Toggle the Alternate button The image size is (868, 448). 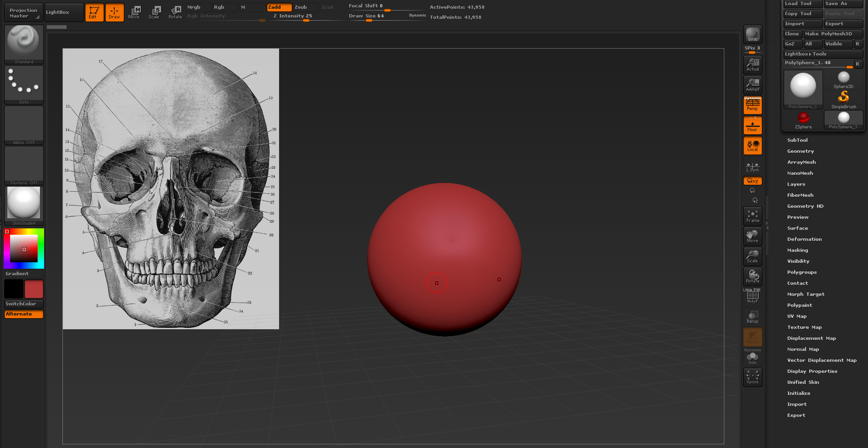24,314
